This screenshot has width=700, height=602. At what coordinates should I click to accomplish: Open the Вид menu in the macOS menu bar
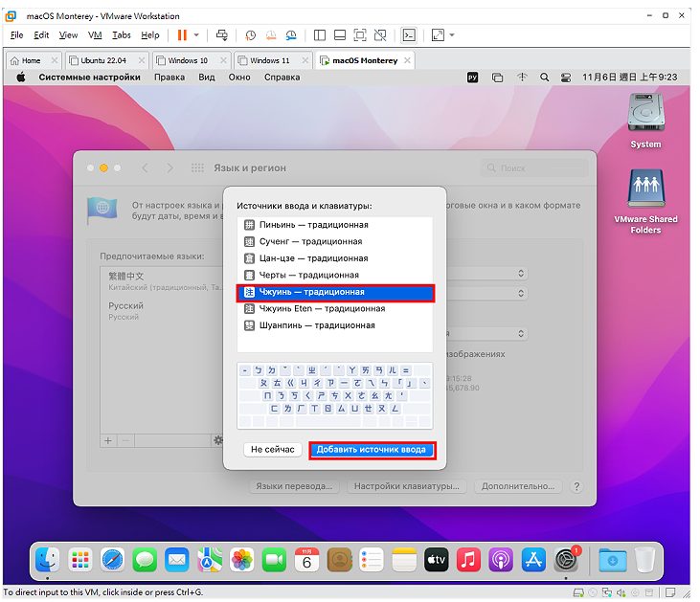[x=207, y=78]
